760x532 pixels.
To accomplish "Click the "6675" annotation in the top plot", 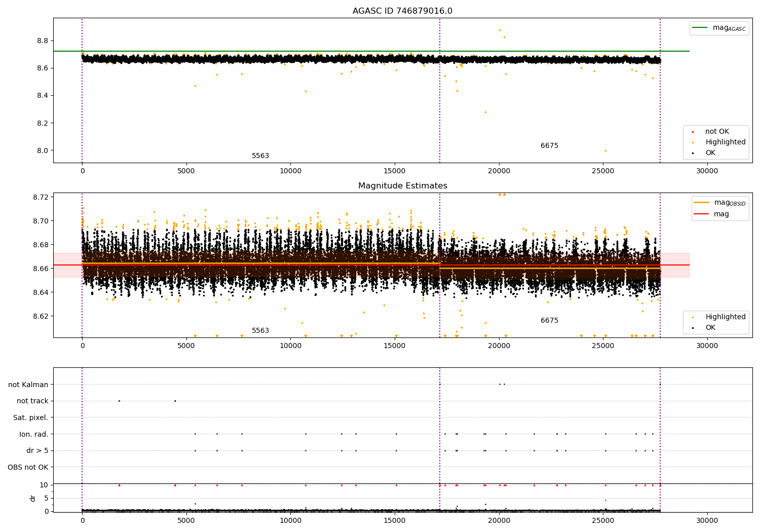I will point(549,146).
